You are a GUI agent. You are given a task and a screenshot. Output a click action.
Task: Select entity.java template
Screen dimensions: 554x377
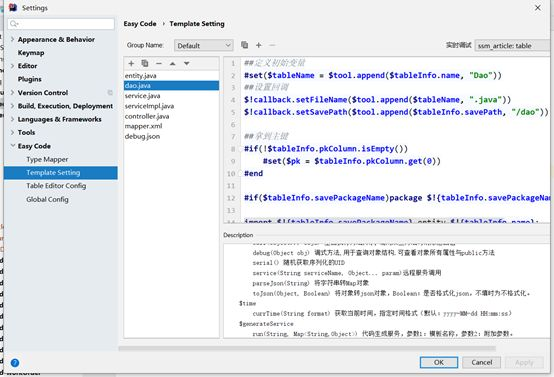click(171, 76)
